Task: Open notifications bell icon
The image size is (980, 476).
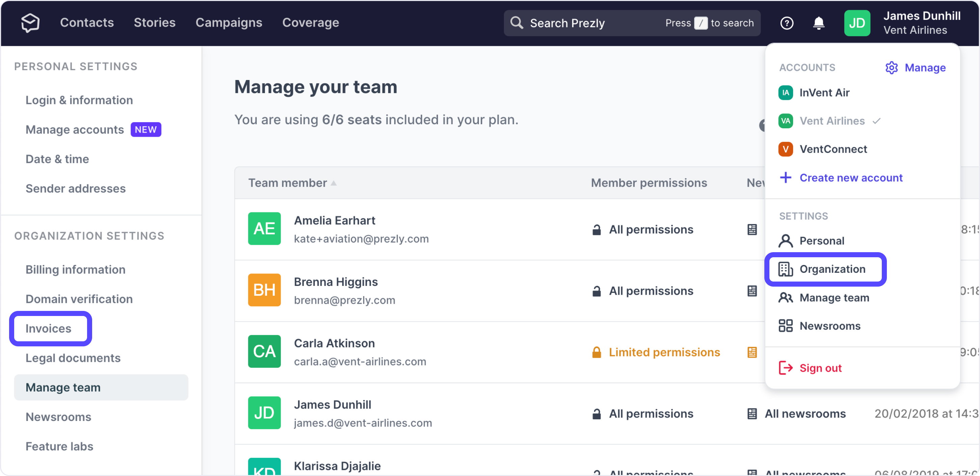Action: [819, 23]
